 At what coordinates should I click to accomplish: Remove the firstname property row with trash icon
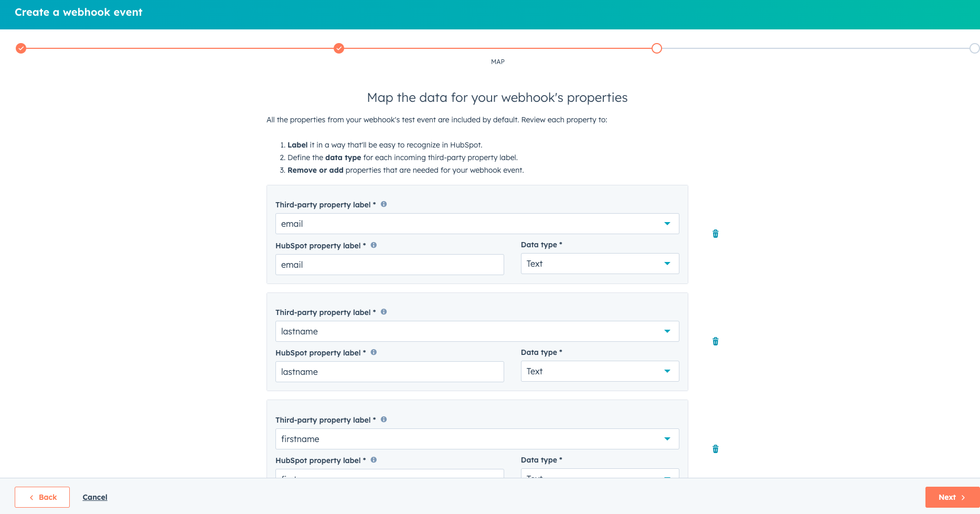tap(715, 449)
